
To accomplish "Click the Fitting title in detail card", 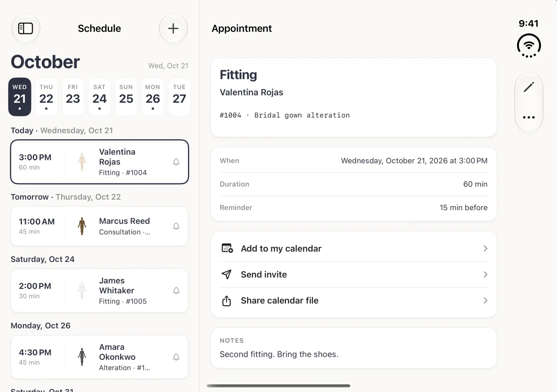I will [x=238, y=75].
